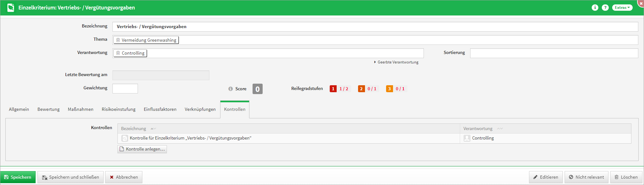Switch to the Maßnahmen tab
Viewport: 644px width, 185px height.
click(81, 109)
